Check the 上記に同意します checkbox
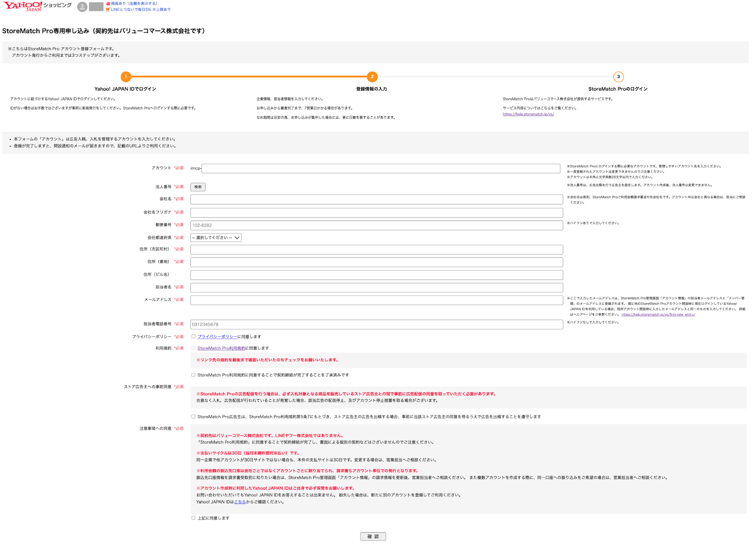The width and height of the screenshot is (756, 544). [x=193, y=518]
